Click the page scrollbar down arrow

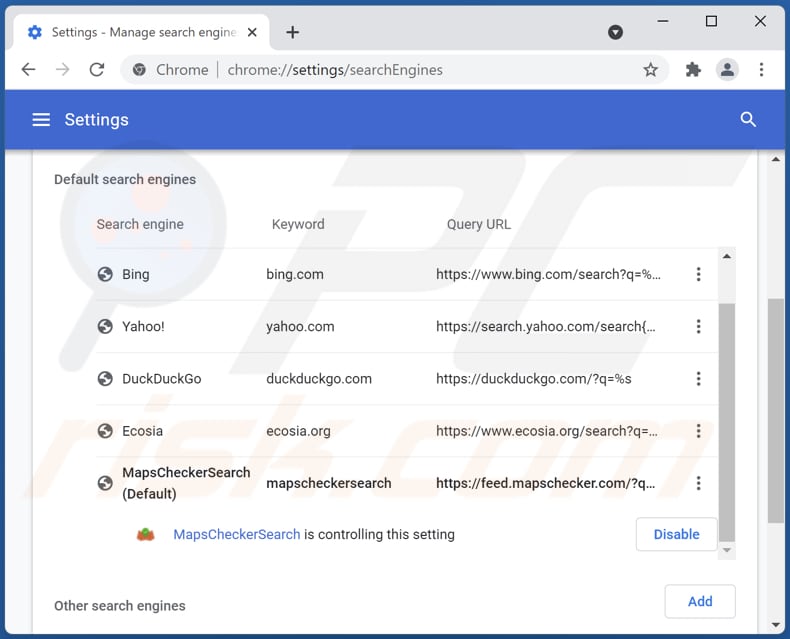pos(776,625)
